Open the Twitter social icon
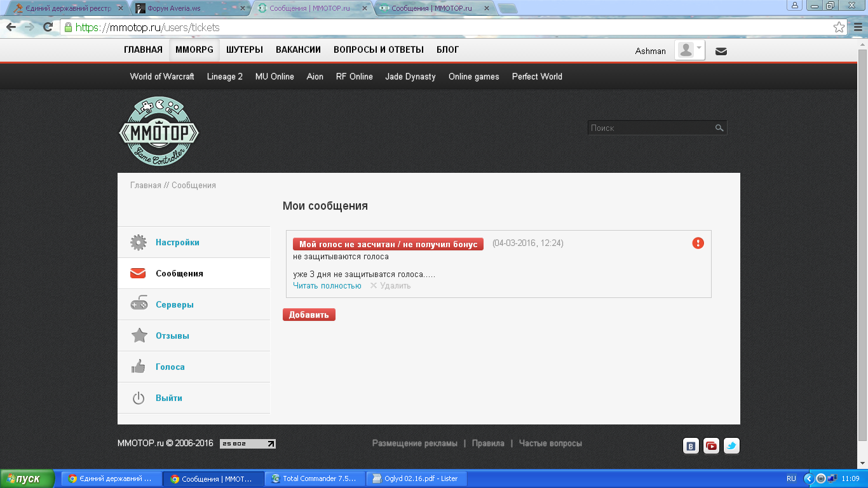Screen dimensions: 868x488 (731, 446)
